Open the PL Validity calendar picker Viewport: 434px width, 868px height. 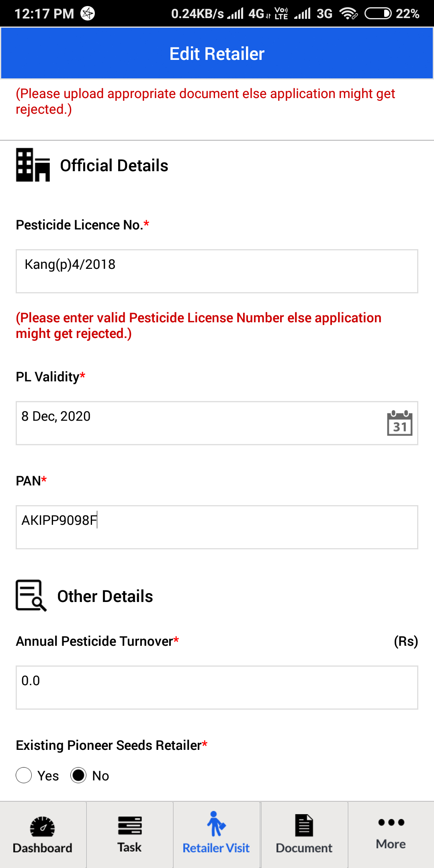(399, 423)
